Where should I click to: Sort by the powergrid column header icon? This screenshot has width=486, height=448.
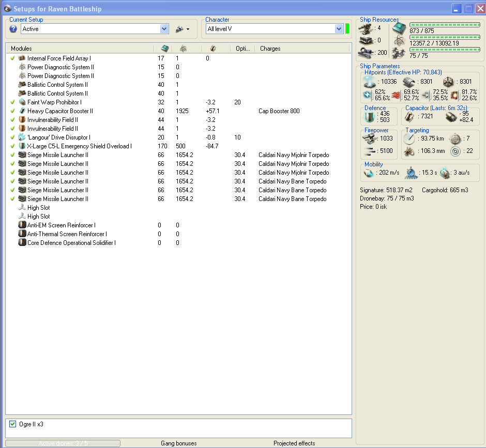click(x=183, y=49)
